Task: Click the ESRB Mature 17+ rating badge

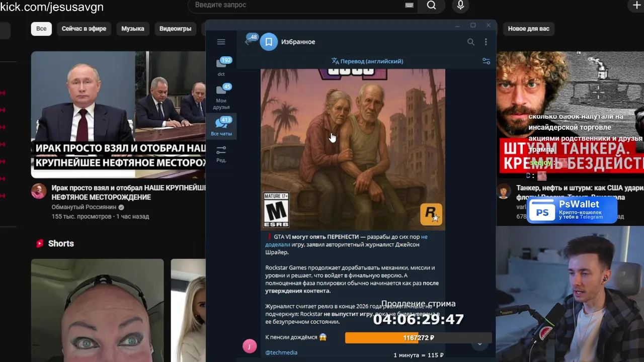Action: point(276,210)
